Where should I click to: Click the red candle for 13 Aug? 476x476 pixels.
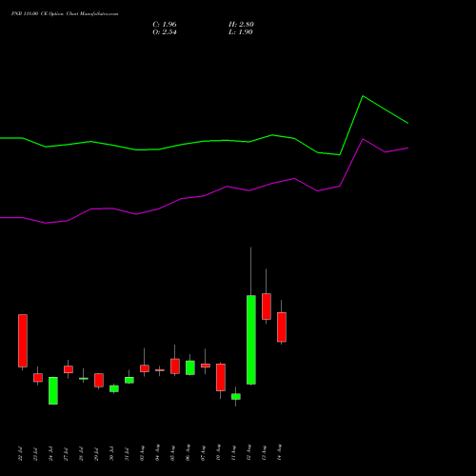(267, 307)
